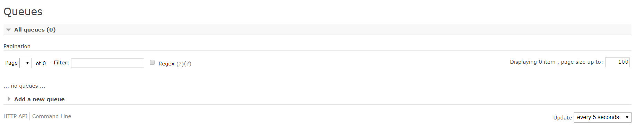Image resolution: width=644 pixels, height=125 pixels.
Task: Select the page size field showing 100
Action: pos(617,62)
